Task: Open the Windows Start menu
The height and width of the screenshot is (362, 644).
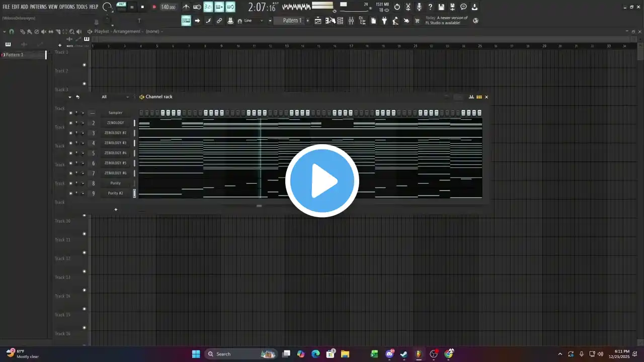Action: [x=196, y=354]
